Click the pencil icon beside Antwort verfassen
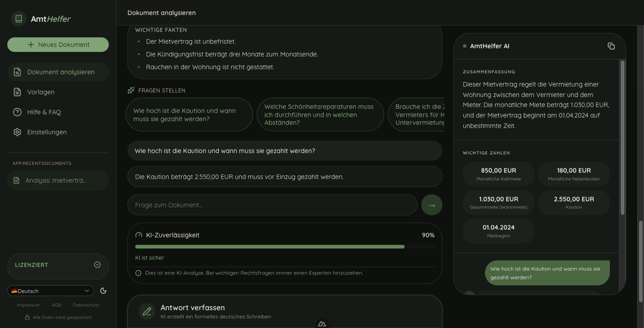Image resolution: width=644 pixels, height=328 pixels. (147, 312)
